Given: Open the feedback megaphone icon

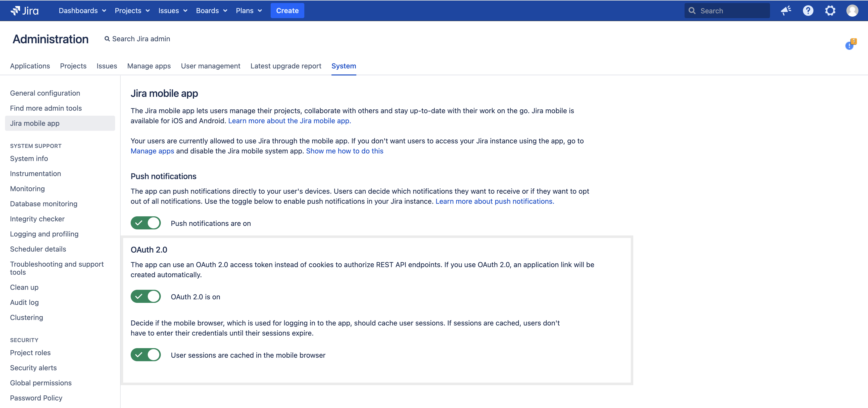Looking at the screenshot, I should [x=786, y=11].
